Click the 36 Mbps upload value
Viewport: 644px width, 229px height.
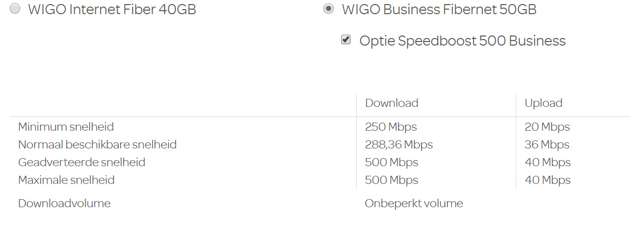click(547, 144)
